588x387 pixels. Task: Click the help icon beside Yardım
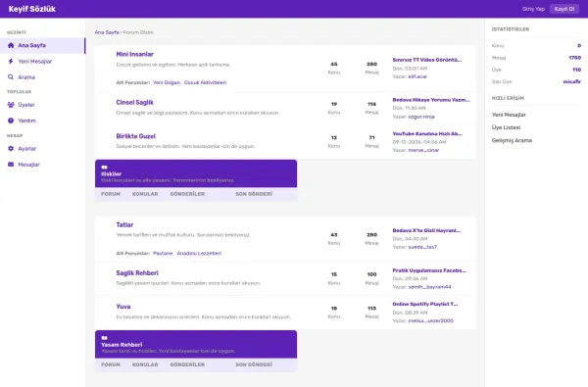[x=11, y=121]
